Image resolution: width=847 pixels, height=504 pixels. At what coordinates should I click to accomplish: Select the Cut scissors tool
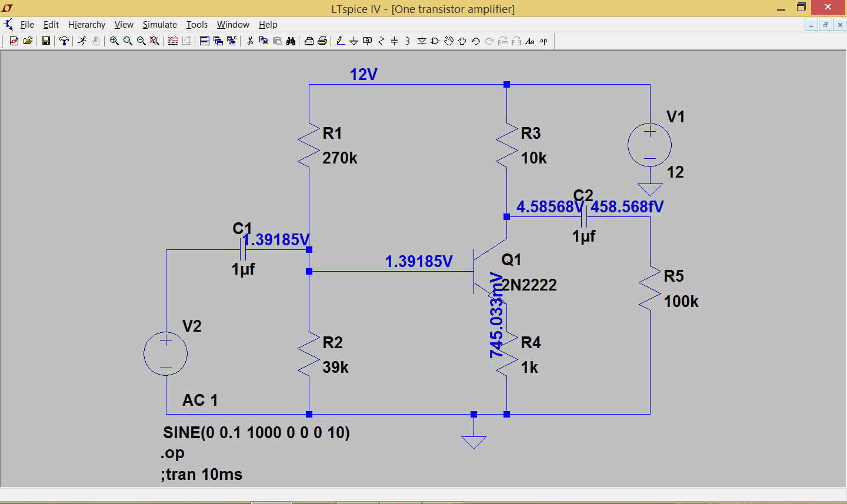[250, 41]
